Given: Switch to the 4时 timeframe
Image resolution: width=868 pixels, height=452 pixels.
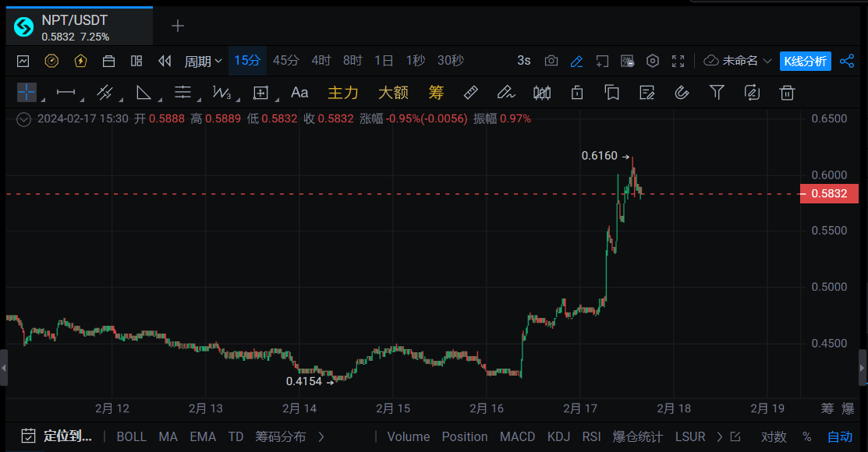Looking at the screenshot, I should tap(321, 61).
